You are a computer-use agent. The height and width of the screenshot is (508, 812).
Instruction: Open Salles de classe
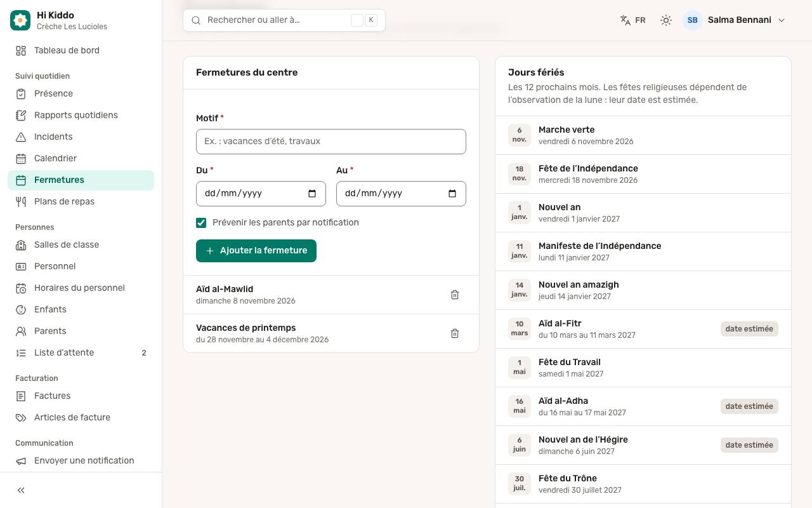tap(81, 245)
